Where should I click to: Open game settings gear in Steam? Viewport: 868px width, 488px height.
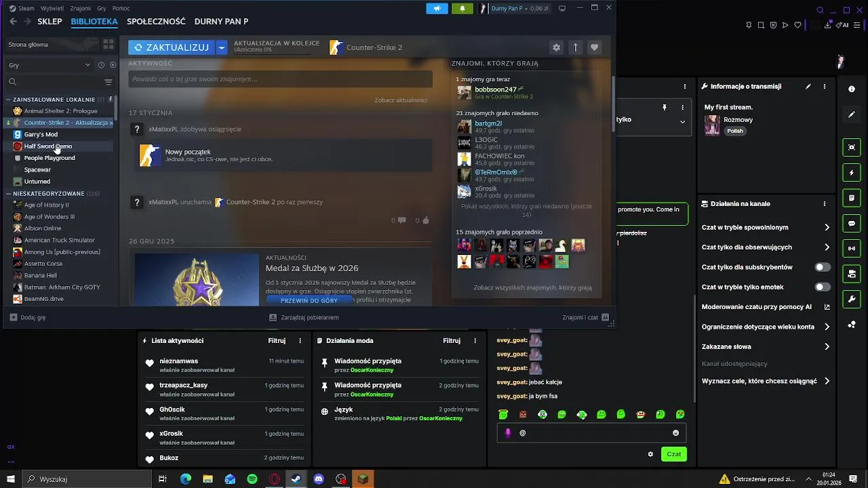557,47
